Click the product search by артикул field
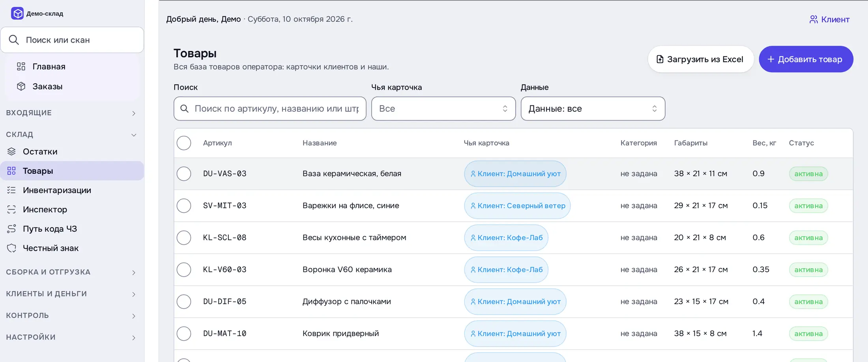This screenshot has width=868, height=362. point(270,109)
